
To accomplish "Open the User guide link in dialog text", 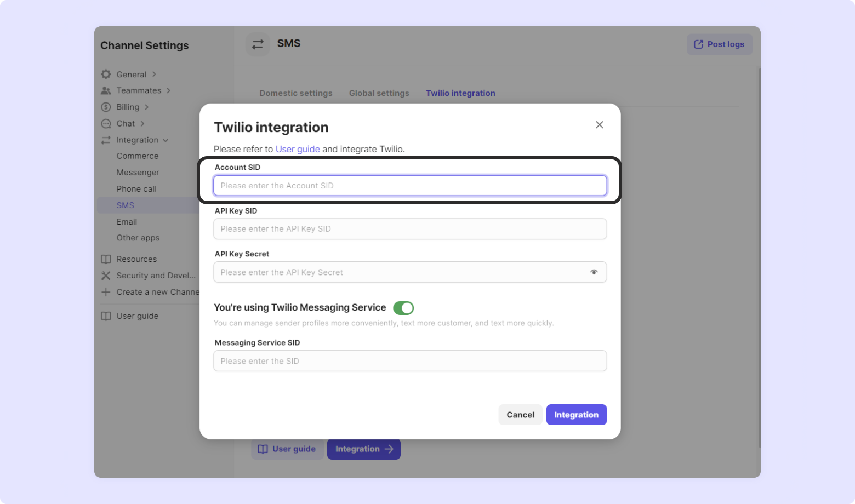I will pyautogui.click(x=298, y=149).
